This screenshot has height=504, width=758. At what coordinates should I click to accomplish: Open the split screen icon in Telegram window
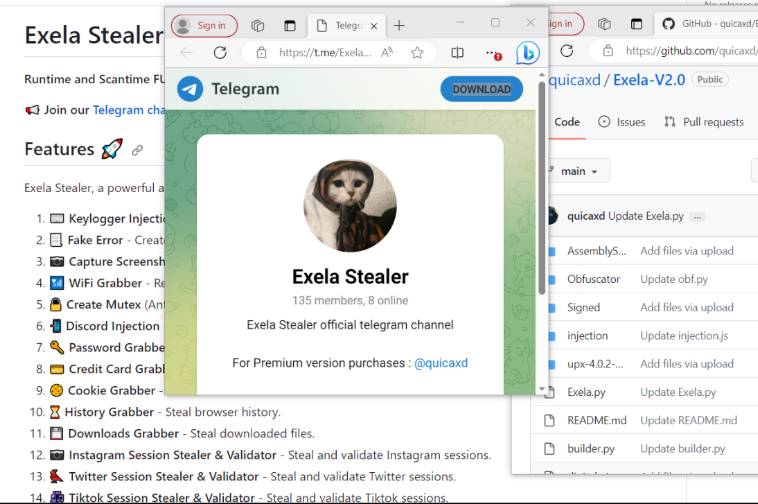[x=457, y=52]
